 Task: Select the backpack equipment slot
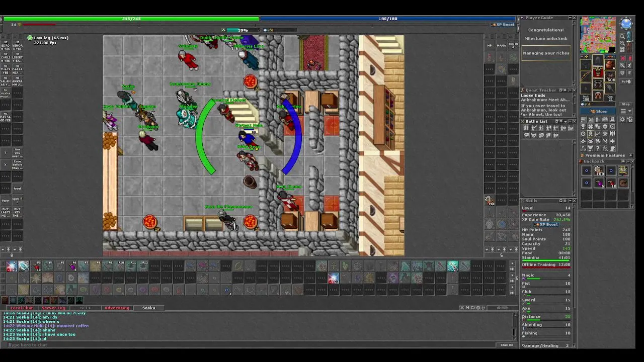610,65
